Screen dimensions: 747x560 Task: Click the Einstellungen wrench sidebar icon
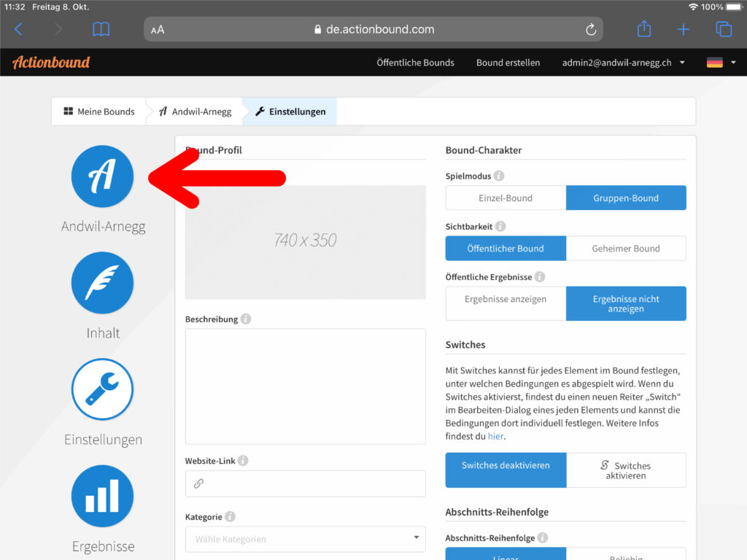(102, 389)
